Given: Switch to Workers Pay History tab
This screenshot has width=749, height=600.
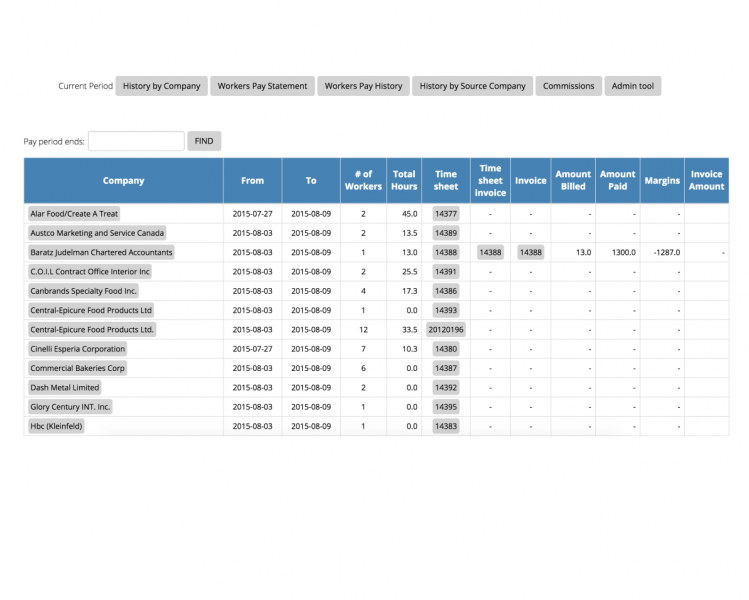Looking at the screenshot, I should 364,86.
